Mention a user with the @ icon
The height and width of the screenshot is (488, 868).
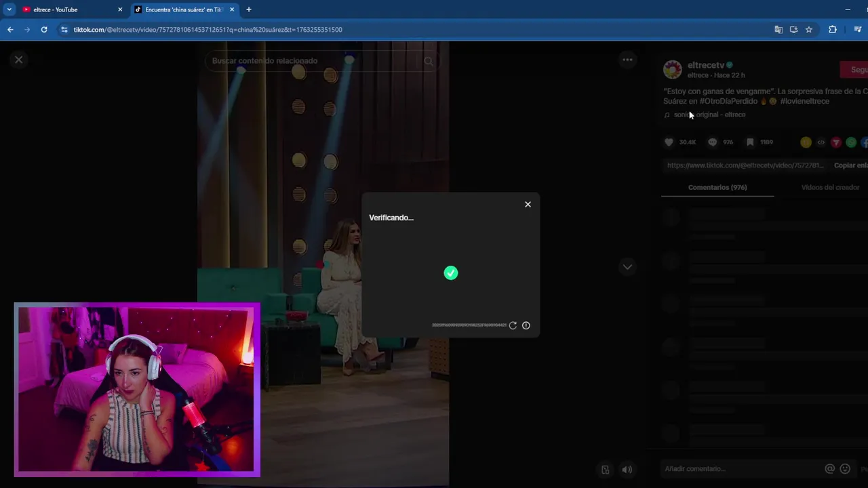pos(829,468)
